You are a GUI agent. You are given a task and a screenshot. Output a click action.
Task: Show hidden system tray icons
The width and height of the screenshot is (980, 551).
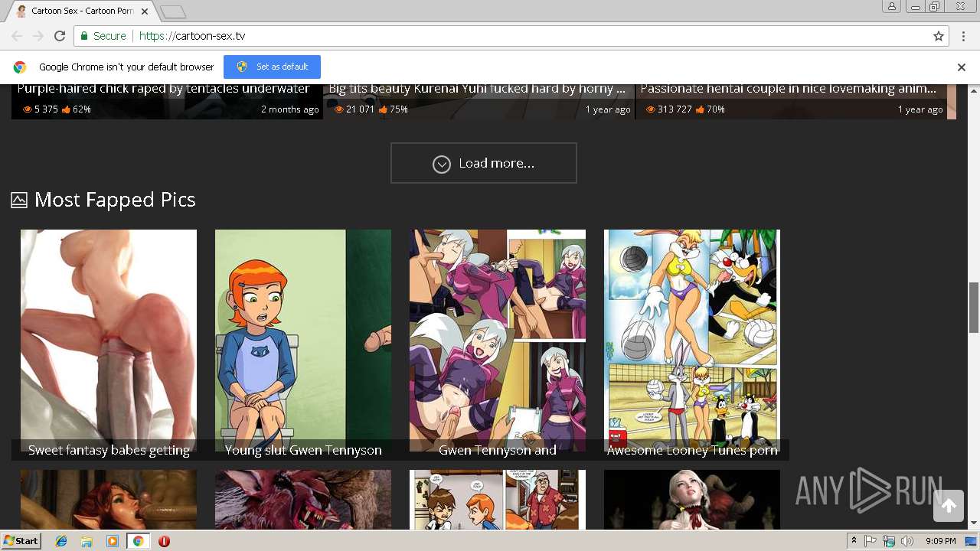coord(854,541)
